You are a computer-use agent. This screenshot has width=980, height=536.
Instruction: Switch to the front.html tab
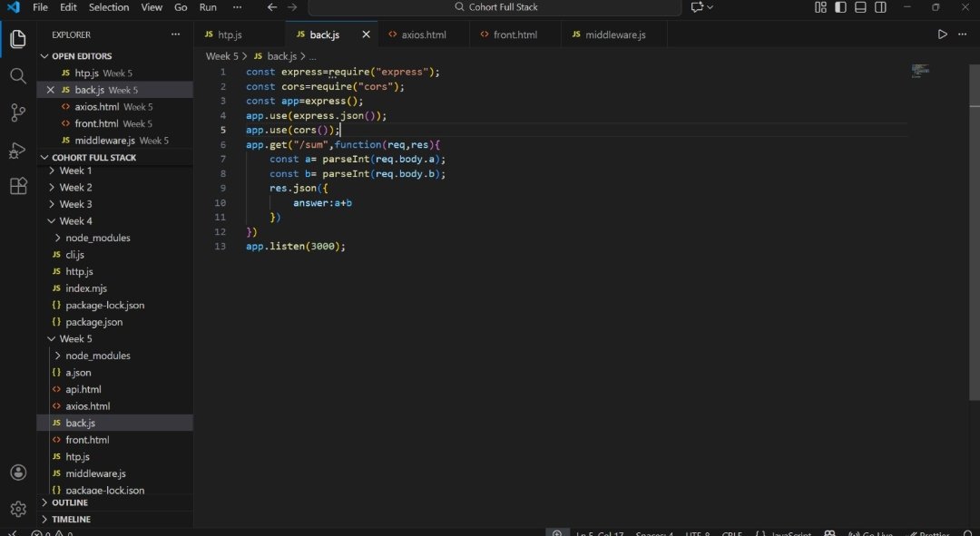click(x=515, y=34)
